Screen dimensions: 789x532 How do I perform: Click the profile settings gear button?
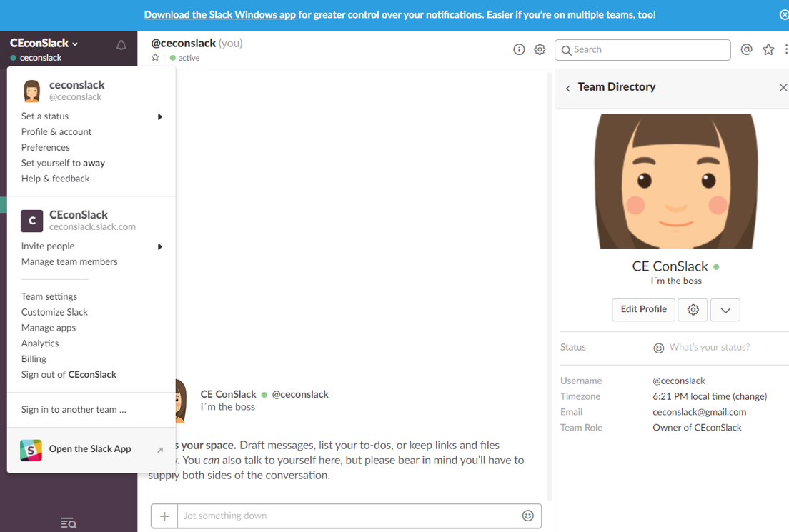coord(693,310)
